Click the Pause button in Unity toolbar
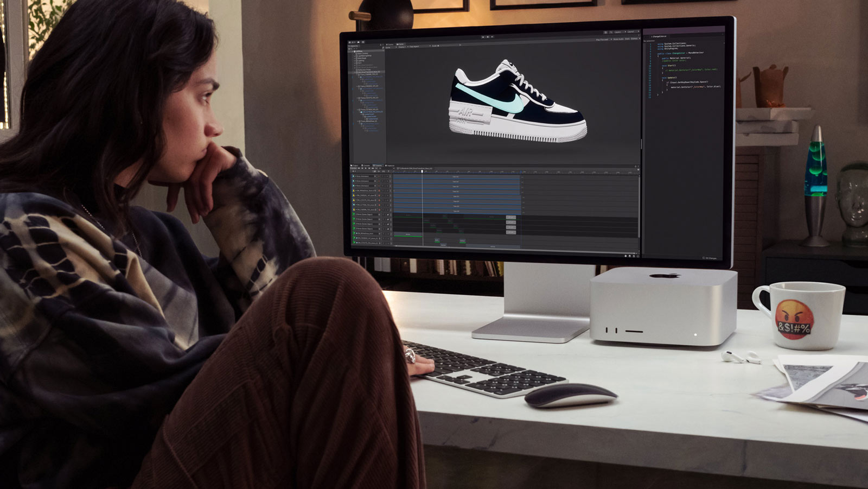Image resolution: width=868 pixels, height=489 pixels. click(x=488, y=37)
